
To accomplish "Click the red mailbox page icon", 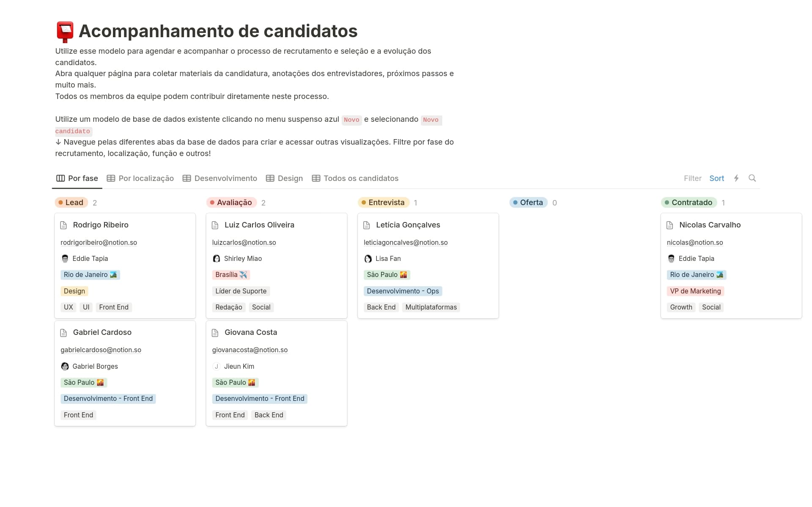I will pos(65,32).
